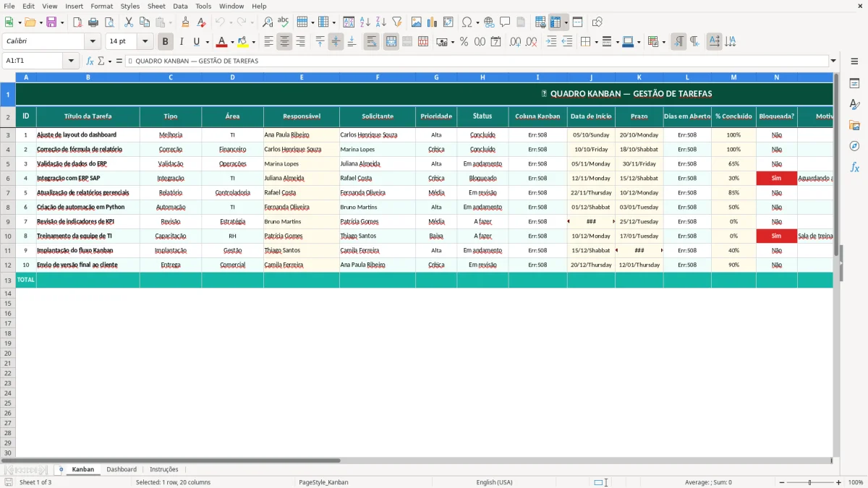Open the sidebar Functions panel
Image resolution: width=868 pixels, height=488 pixels.
(x=854, y=167)
